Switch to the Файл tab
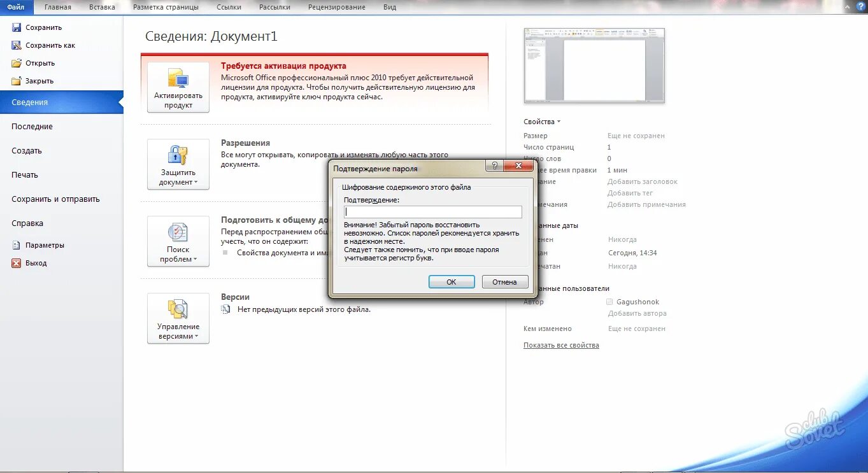The height and width of the screenshot is (473, 868). pyautogui.click(x=16, y=7)
